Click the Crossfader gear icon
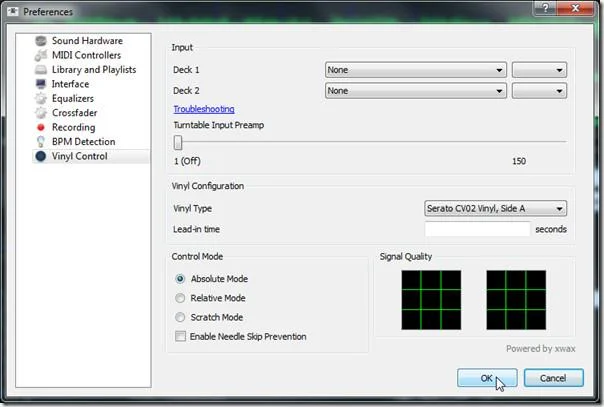This screenshot has width=604, height=407. click(x=40, y=113)
